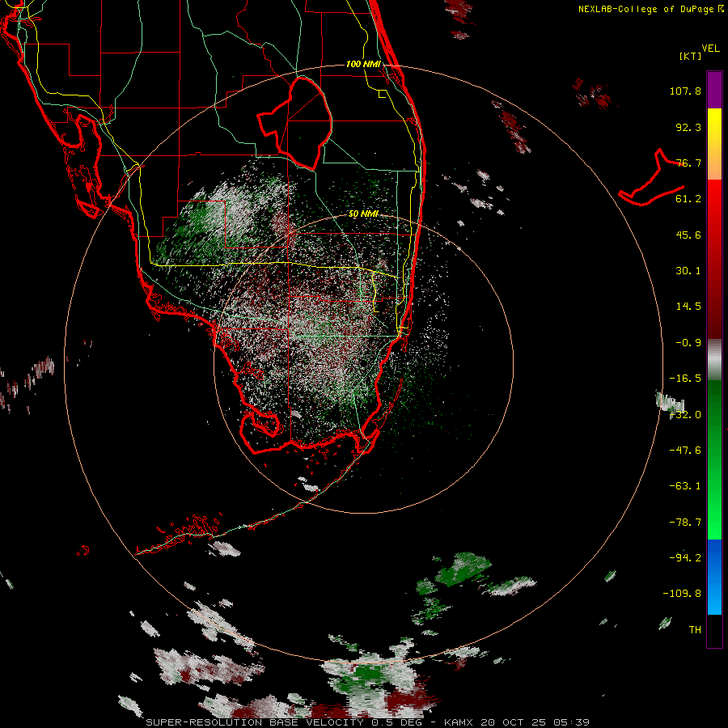Pick the purple segment of the velocity scale

tap(714, 90)
